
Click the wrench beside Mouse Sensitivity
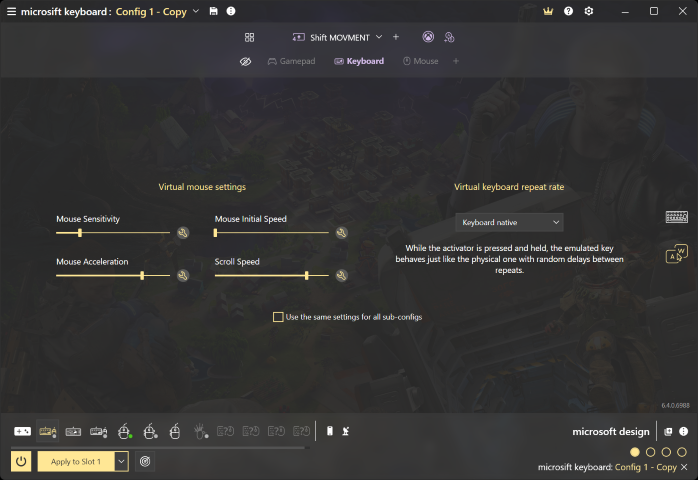click(x=183, y=233)
